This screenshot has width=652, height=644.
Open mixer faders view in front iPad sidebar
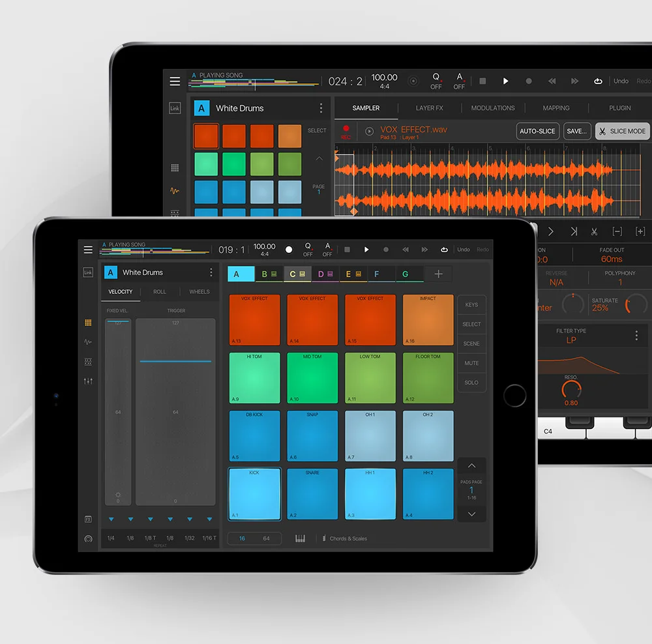[88, 381]
